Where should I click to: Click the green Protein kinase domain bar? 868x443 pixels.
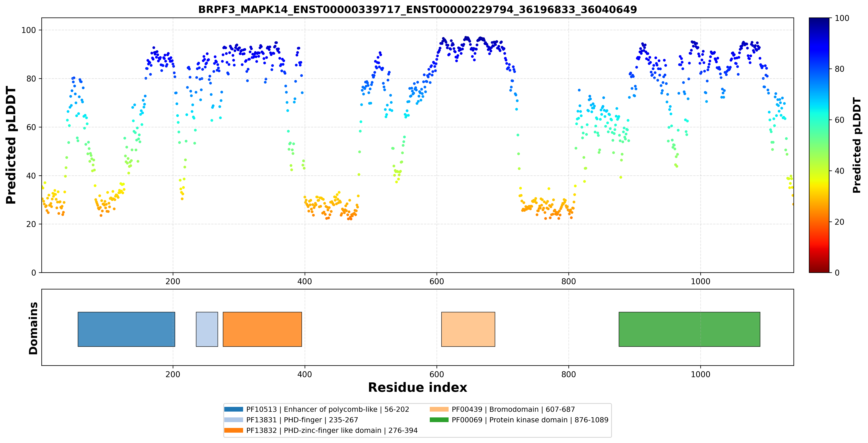(x=689, y=329)
